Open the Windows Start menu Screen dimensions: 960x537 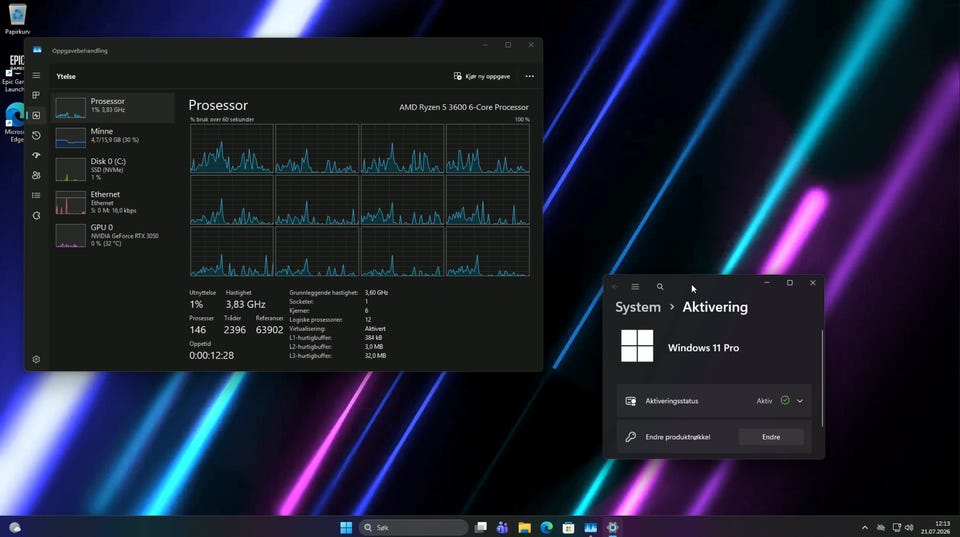tap(346, 527)
